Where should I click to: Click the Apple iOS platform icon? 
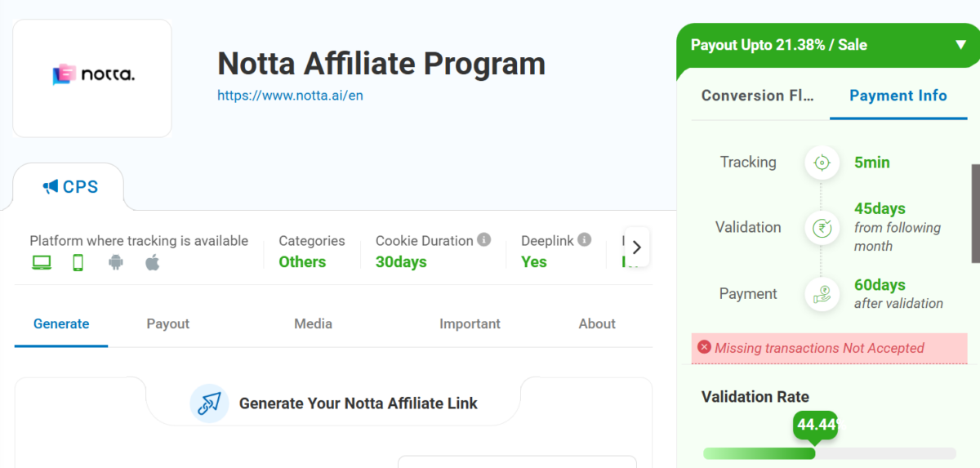pyautogui.click(x=153, y=262)
